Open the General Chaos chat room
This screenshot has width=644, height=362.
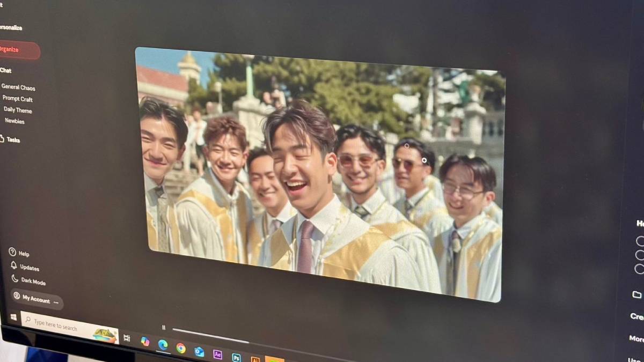tap(18, 87)
